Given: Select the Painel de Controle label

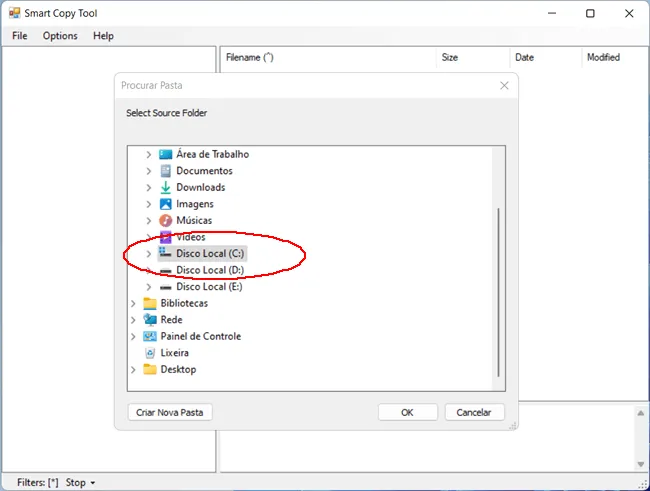Looking at the screenshot, I should [201, 336].
